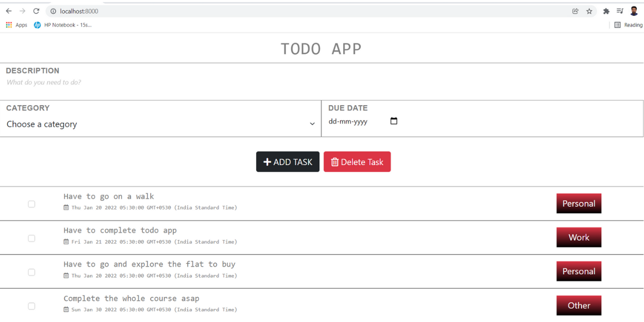
Task: Bookmark the page with the star icon
Action: coord(589,11)
